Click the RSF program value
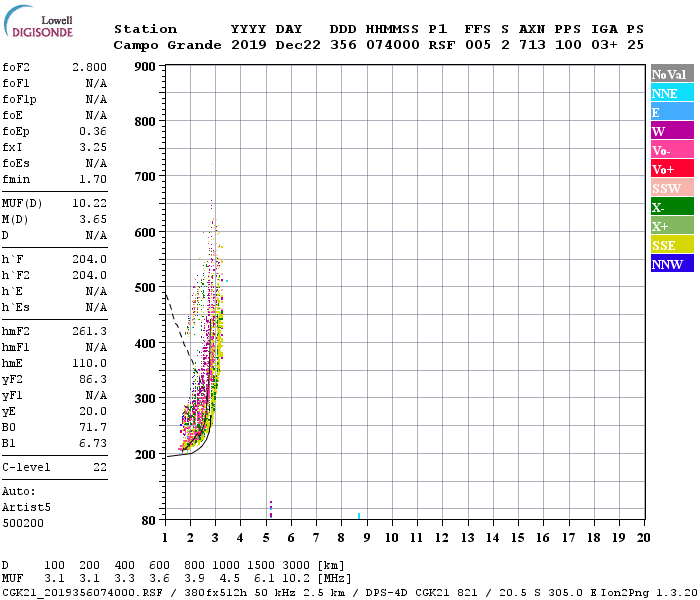 (x=442, y=45)
